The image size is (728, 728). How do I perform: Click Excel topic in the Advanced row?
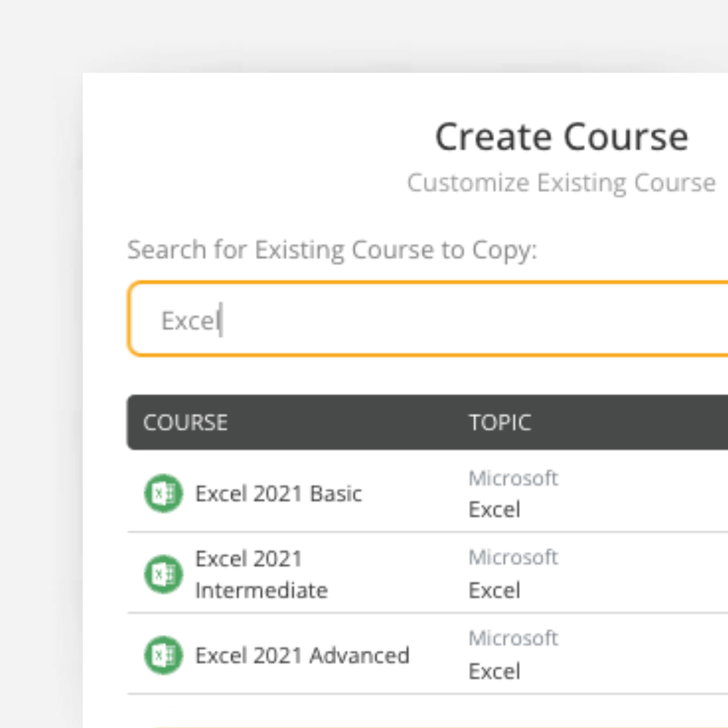(x=494, y=671)
